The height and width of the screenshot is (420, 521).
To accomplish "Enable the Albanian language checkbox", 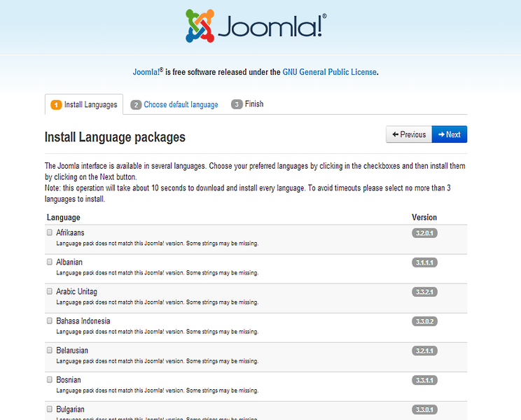I will 50,262.
